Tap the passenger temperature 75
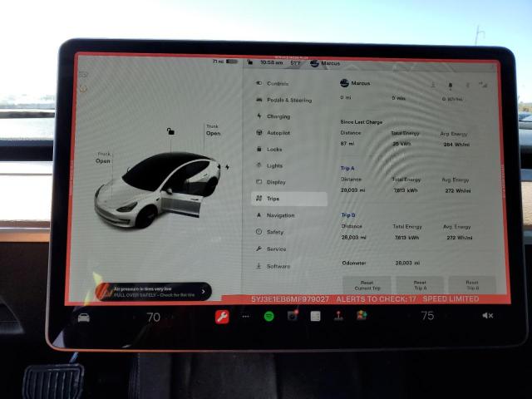The width and height of the screenshot is (532, 399). click(427, 316)
